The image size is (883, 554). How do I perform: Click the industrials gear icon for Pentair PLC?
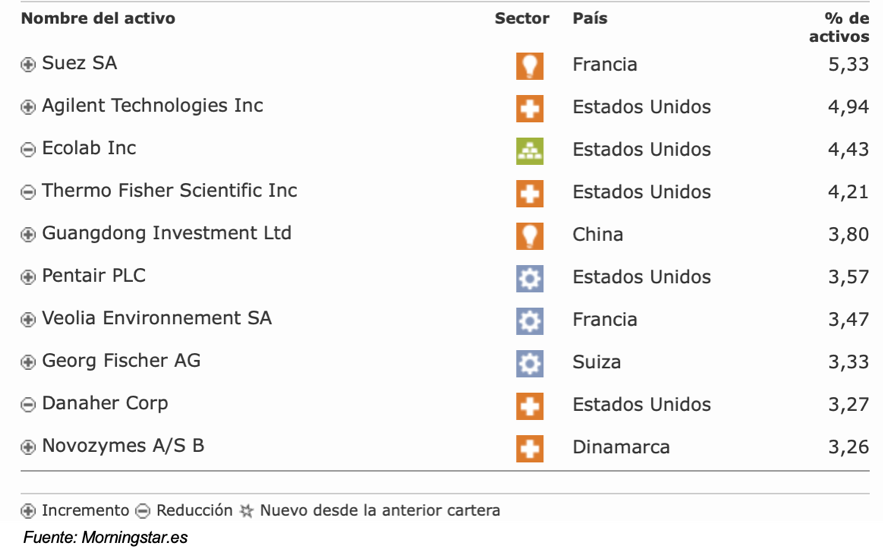coord(529,278)
